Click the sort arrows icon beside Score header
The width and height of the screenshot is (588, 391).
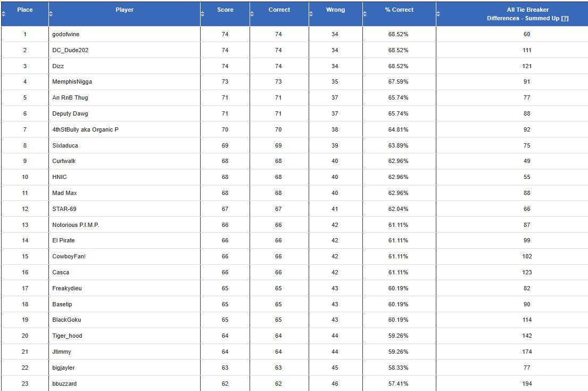pos(203,14)
